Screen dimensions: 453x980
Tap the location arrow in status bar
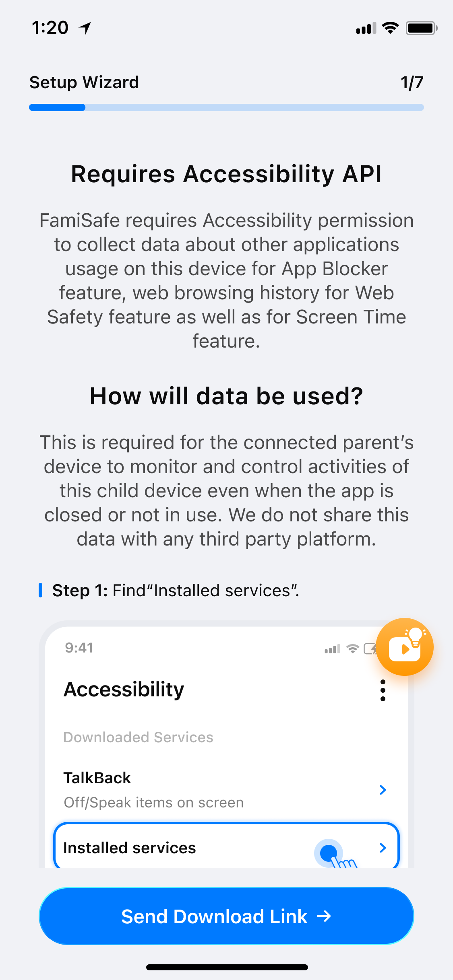click(85, 28)
